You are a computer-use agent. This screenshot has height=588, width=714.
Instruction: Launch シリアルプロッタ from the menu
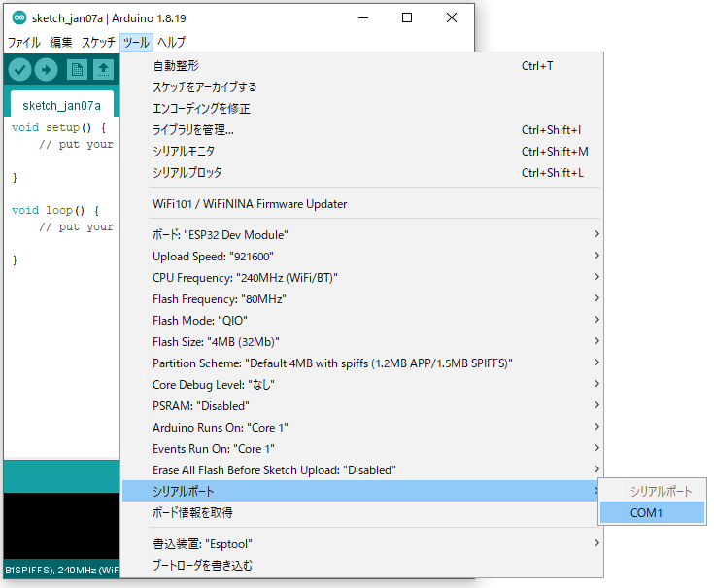(362, 173)
